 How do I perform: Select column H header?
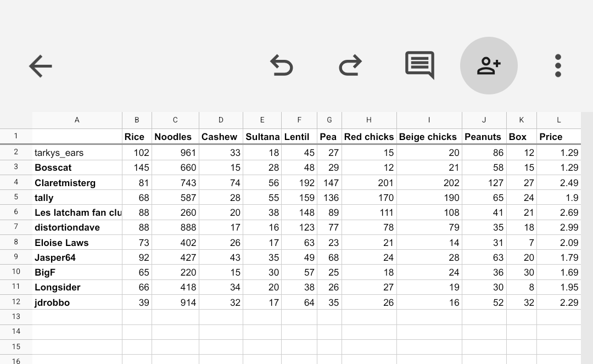pos(369,120)
